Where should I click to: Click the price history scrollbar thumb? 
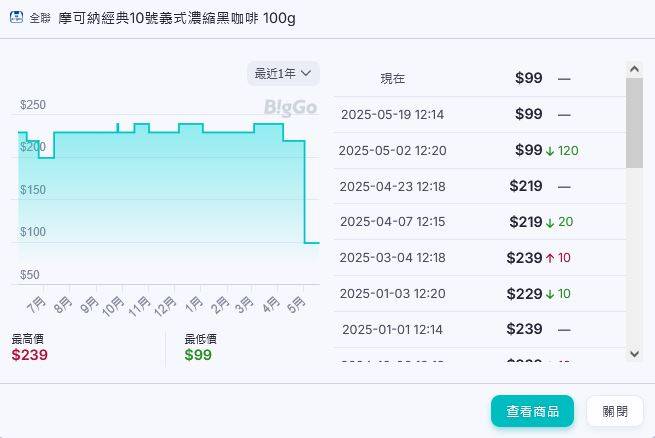(x=634, y=122)
